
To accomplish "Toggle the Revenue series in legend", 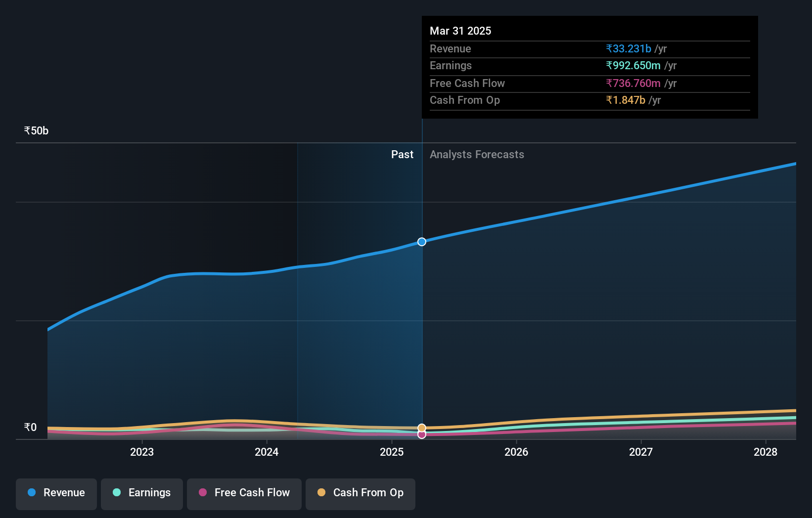I will (56, 494).
